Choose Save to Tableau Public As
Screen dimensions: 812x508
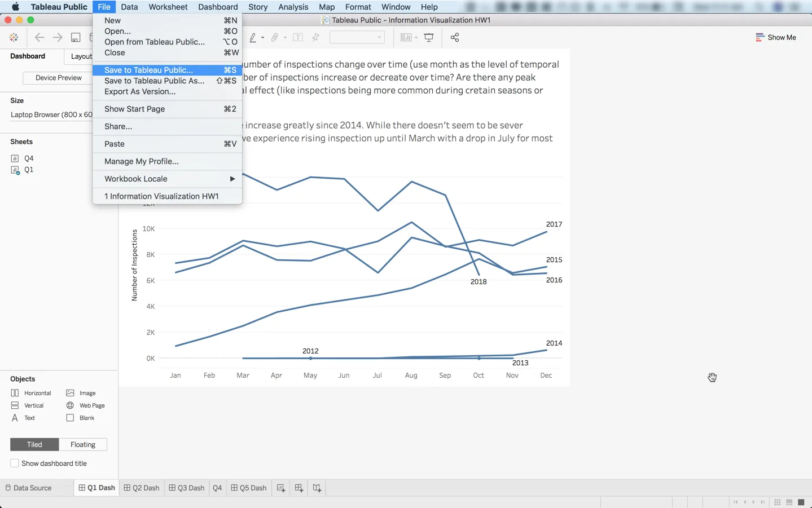tap(167, 81)
